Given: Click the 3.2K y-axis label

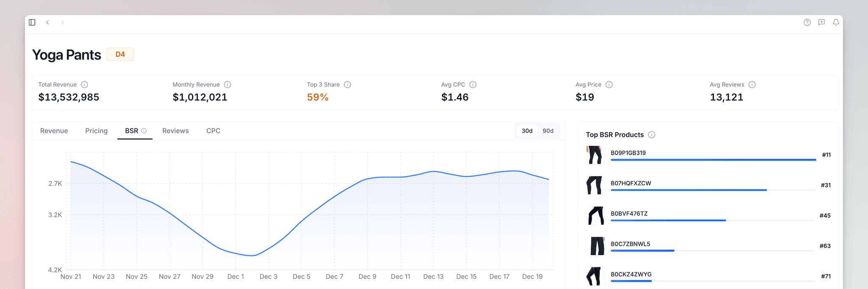Looking at the screenshot, I should (55, 215).
